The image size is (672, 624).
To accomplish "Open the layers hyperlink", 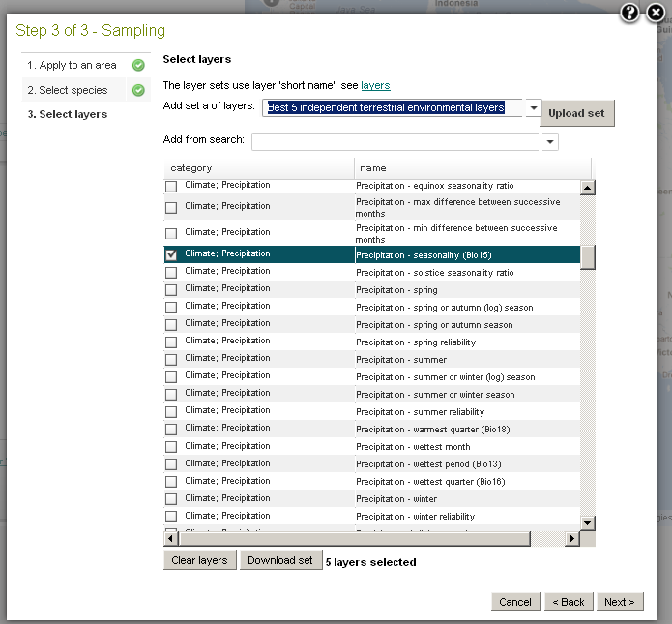I will [x=375, y=85].
